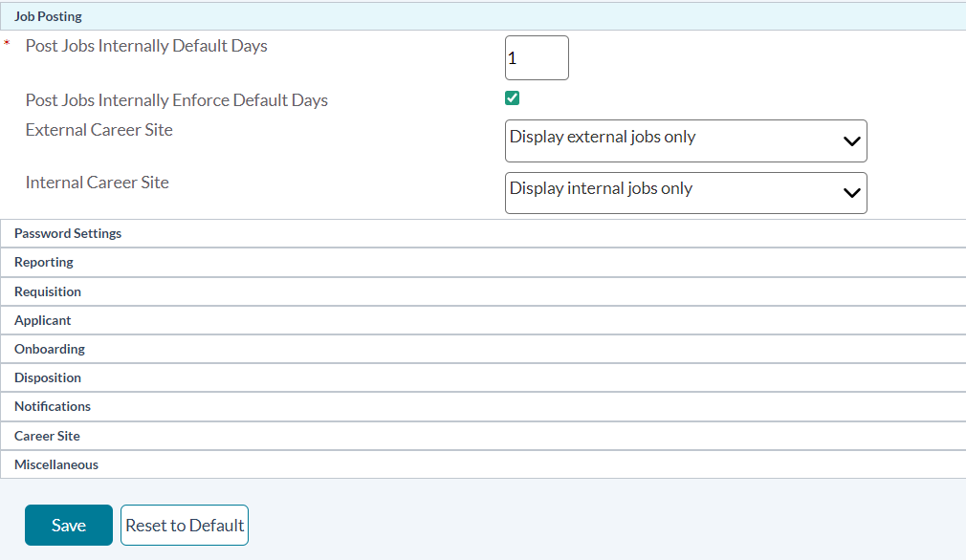Open the Miscellaneous section
Viewport: 966px width, 560px height.
(x=56, y=464)
